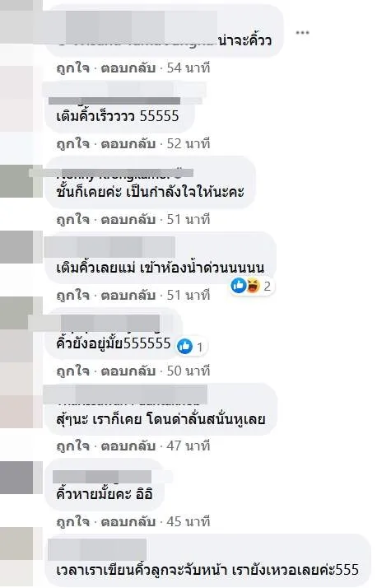The height and width of the screenshot is (588, 377).
Task: Reply to the comment เติมคิ้วเลยแม่ เข้าห้องน้ำด่วน
Action: click(x=128, y=295)
